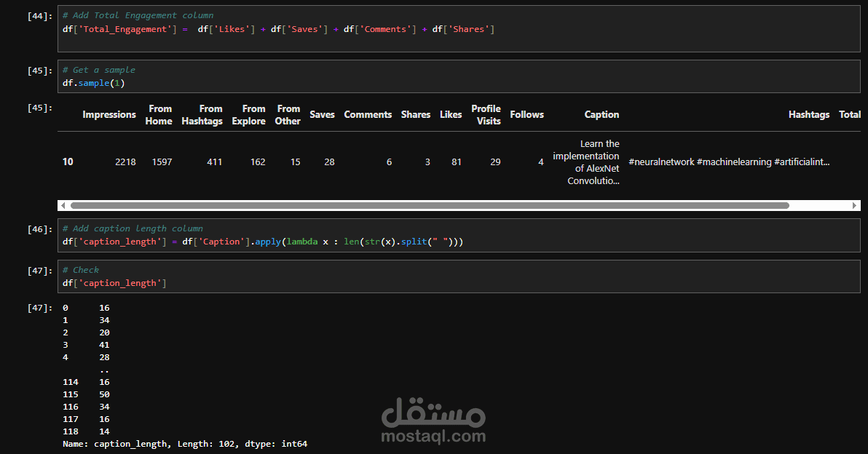The height and width of the screenshot is (454, 868).
Task: Click the From Other column header
Action: pyautogui.click(x=288, y=115)
